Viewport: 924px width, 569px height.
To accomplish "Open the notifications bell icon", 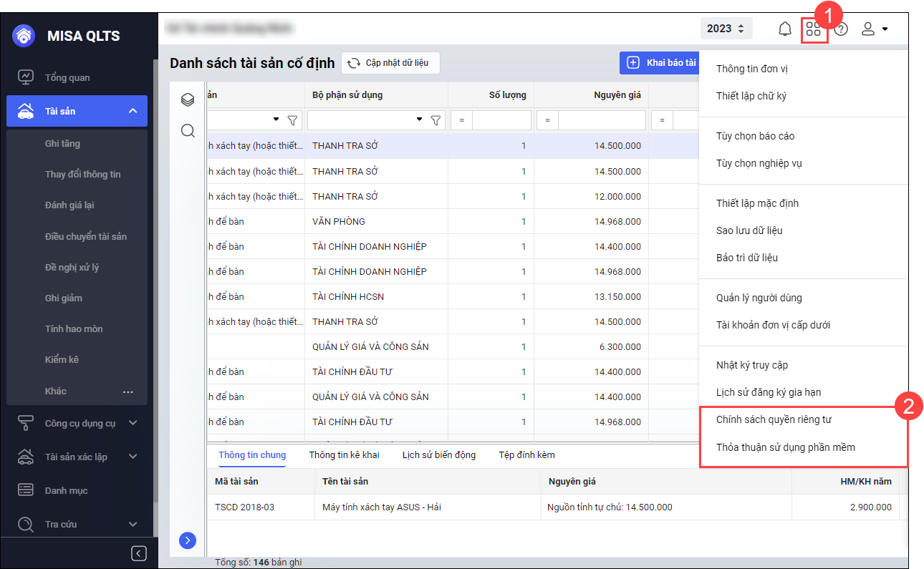I will click(785, 29).
